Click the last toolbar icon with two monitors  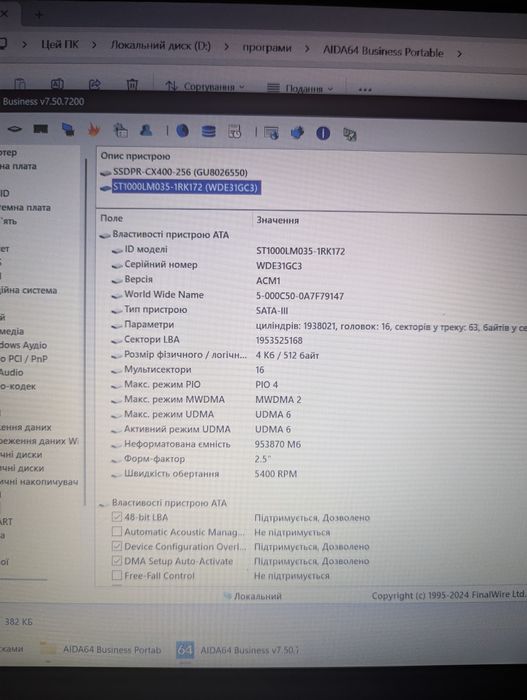click(349, 134)
